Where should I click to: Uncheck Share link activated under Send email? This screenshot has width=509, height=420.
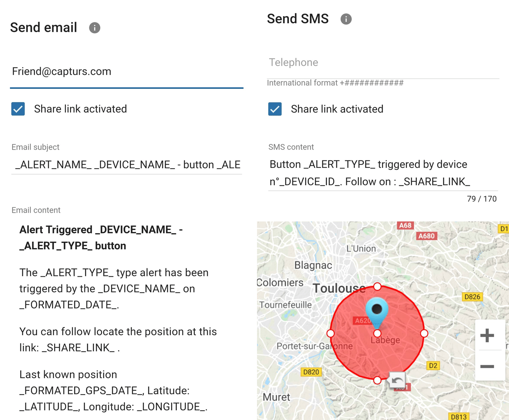tap(18, 109)
